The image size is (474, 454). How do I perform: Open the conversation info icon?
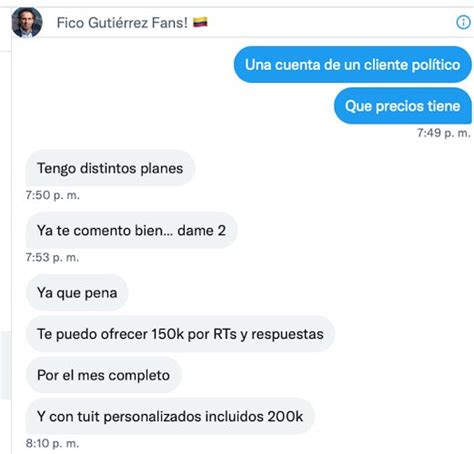(x=463, y=23)
